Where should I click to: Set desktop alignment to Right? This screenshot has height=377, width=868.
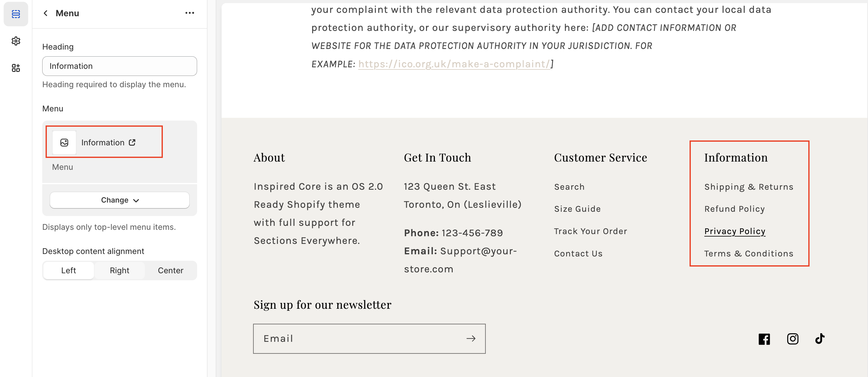(119, 270)
